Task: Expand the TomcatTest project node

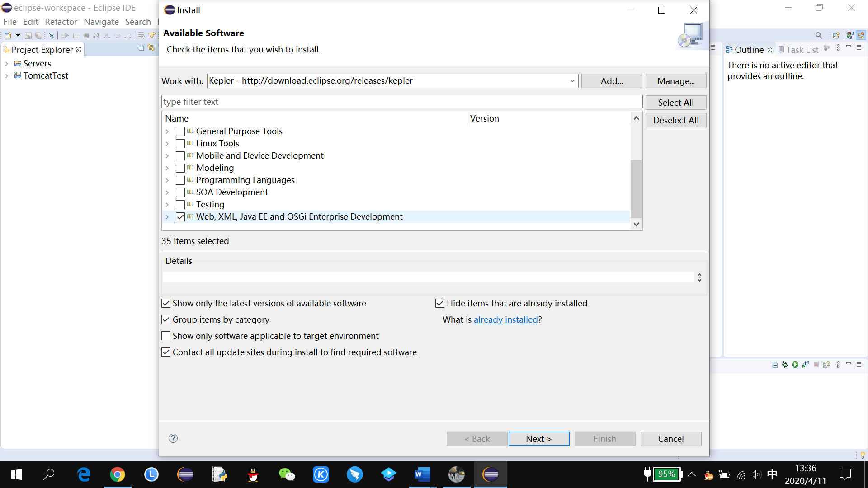Action: pos(7,76)
